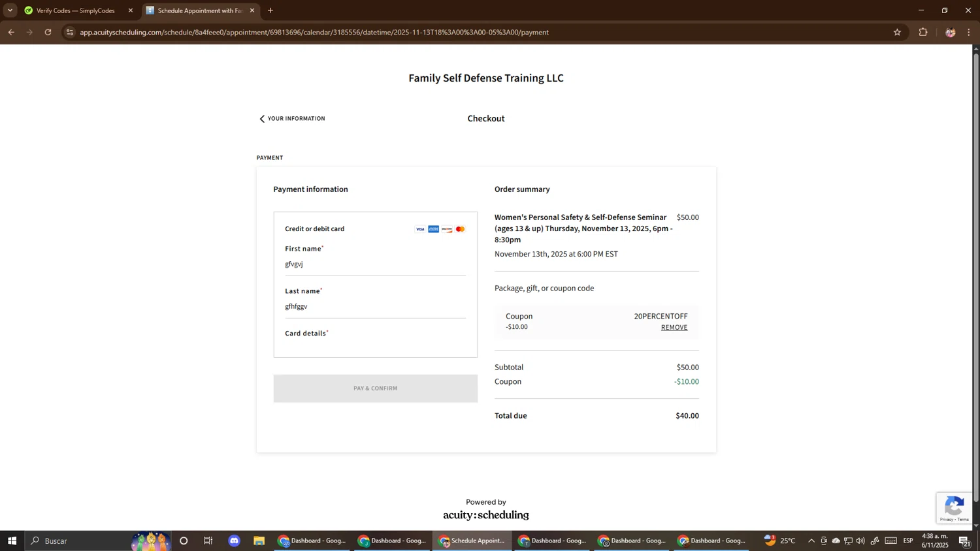This screenshot has width=980, height=551.
Task: Reload the current page
Action: (x=48, y=32)
